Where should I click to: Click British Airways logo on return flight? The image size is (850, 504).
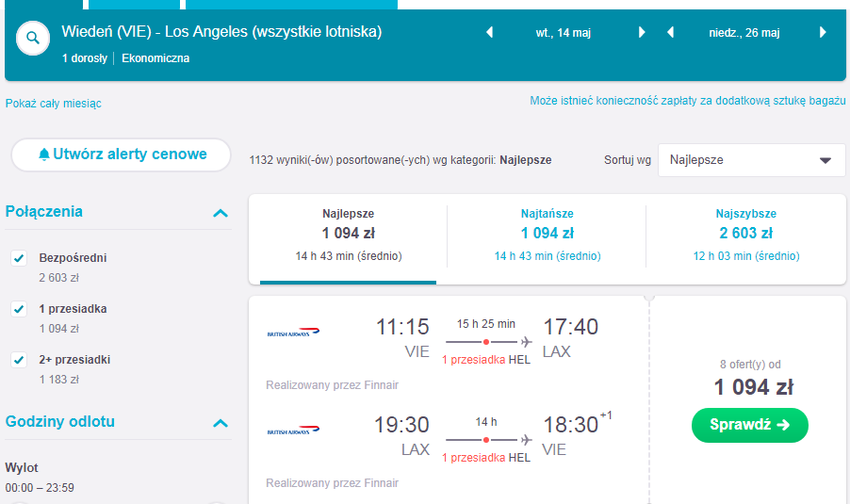293,430
